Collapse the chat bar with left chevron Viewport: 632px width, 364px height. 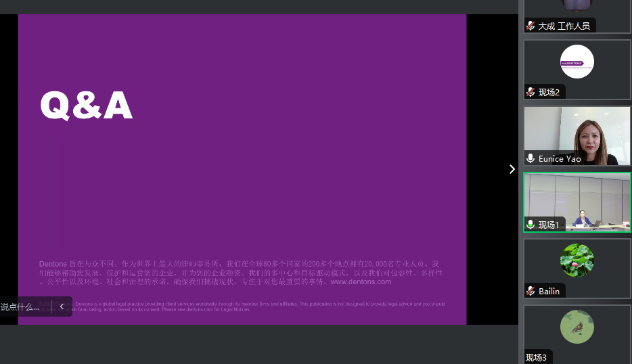[x=62, y=306]
